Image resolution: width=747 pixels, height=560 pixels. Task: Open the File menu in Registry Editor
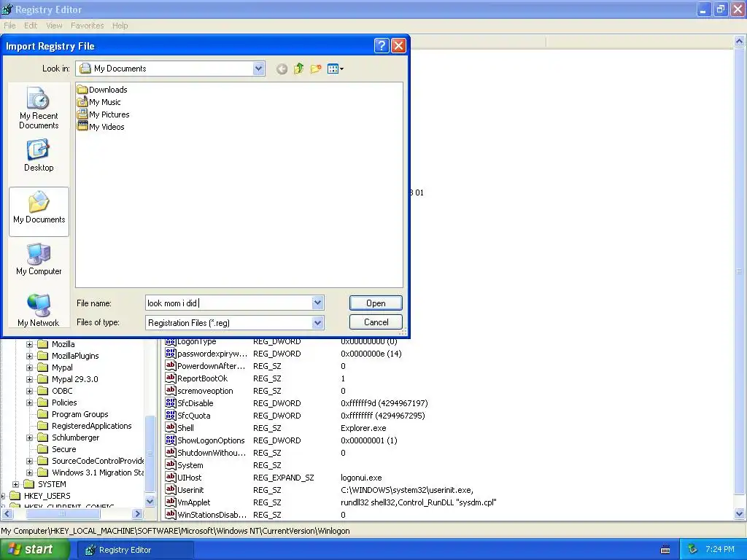click(9, 26)
